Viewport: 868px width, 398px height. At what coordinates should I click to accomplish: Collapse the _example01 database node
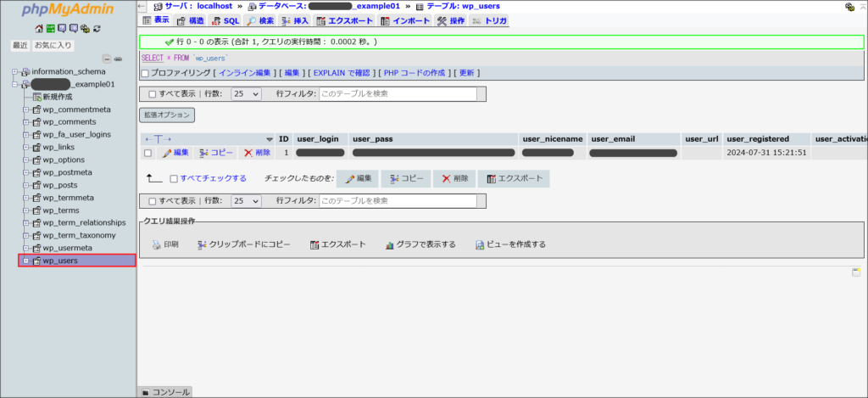15,84
